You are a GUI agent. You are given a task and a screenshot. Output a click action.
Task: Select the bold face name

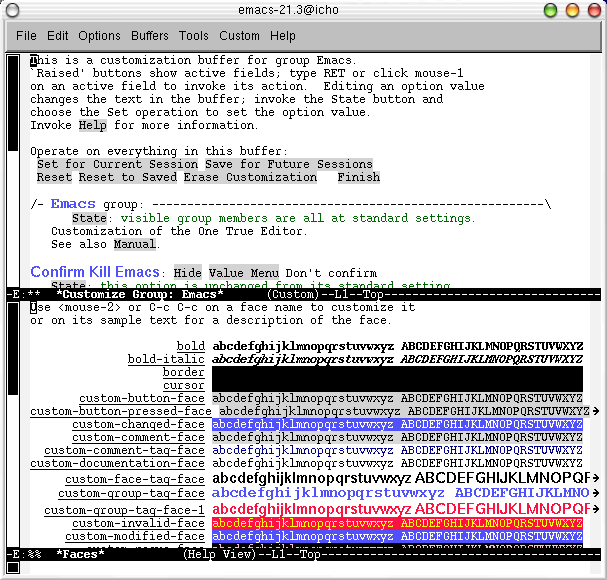click(191, 346)
